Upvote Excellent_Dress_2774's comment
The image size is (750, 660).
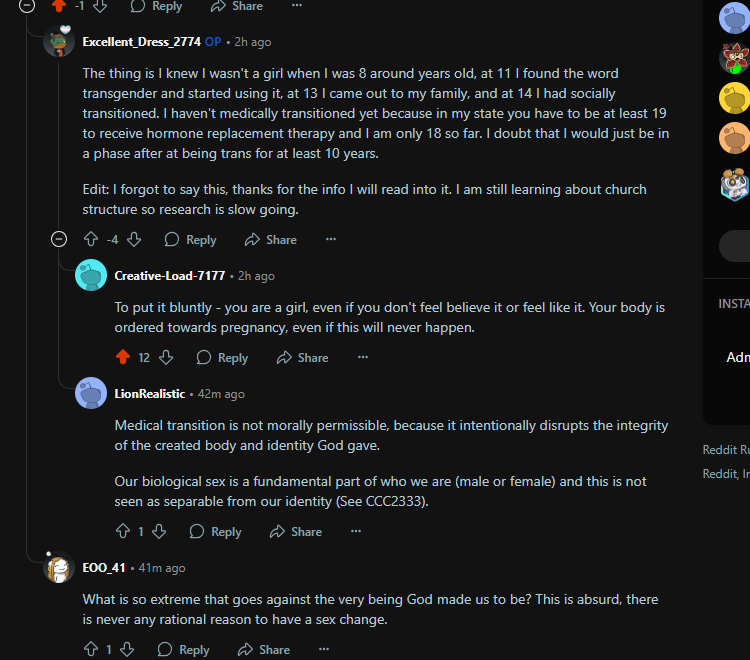click(x=91, y=239)
